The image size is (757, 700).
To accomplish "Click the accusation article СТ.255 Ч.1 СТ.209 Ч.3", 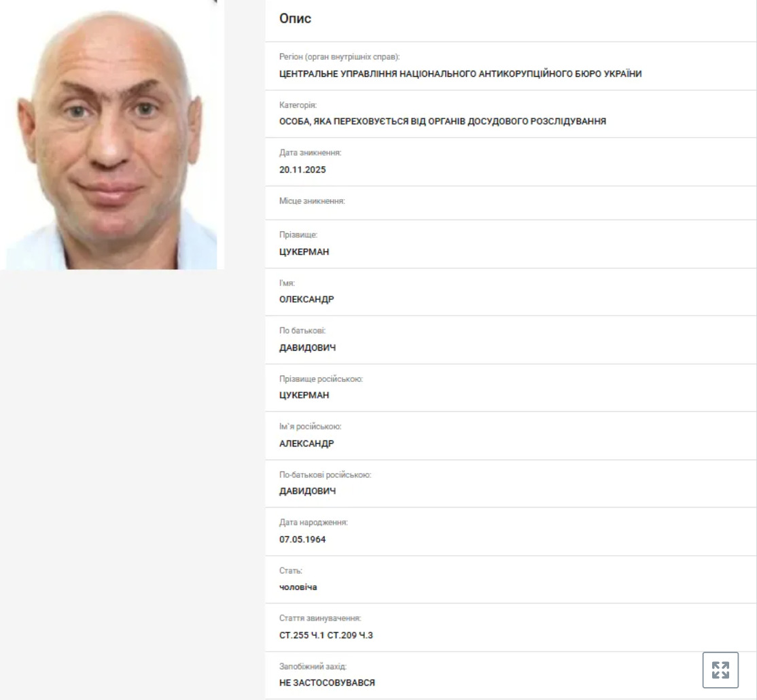I will click(x=326, y=635).
